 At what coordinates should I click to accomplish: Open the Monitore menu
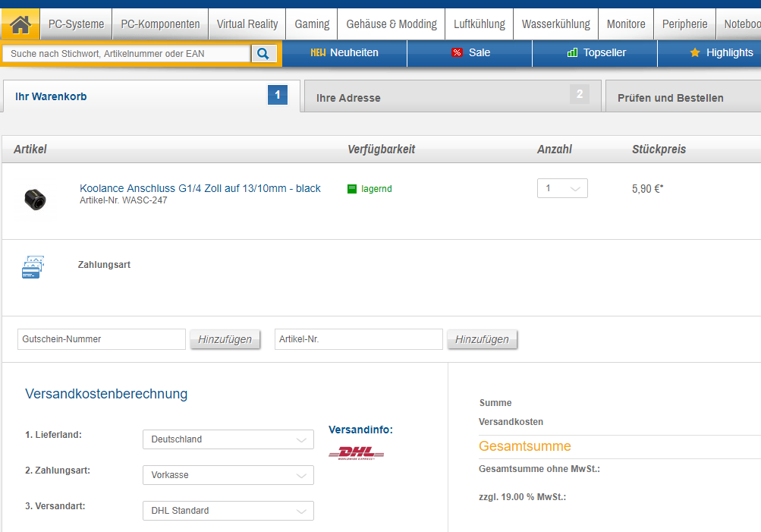(626, 24)
